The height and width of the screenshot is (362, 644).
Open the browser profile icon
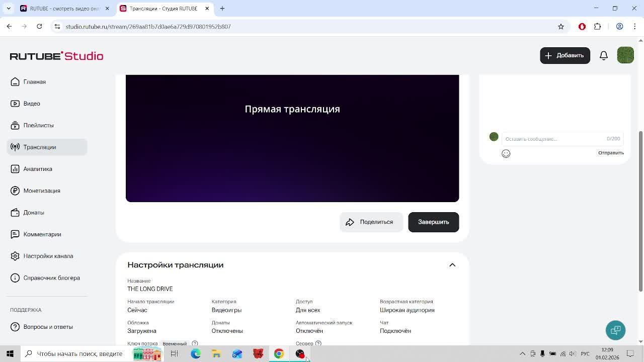click(620, 27)
